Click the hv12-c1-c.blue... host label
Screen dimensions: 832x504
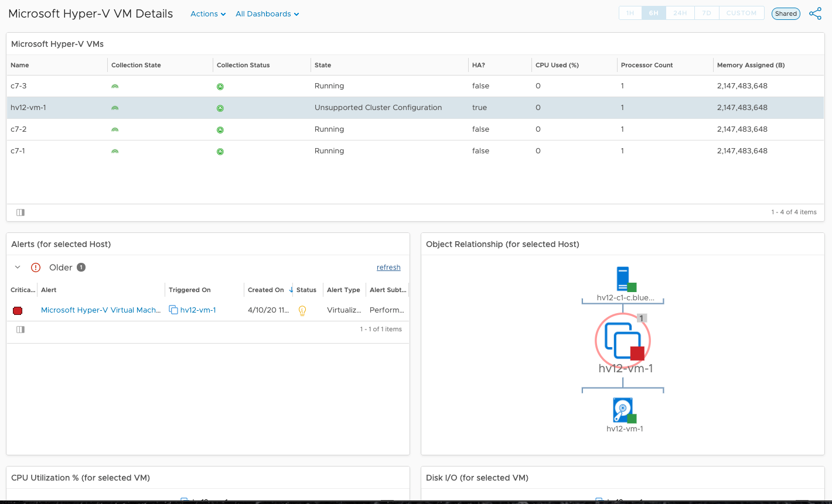pos(625,297)
